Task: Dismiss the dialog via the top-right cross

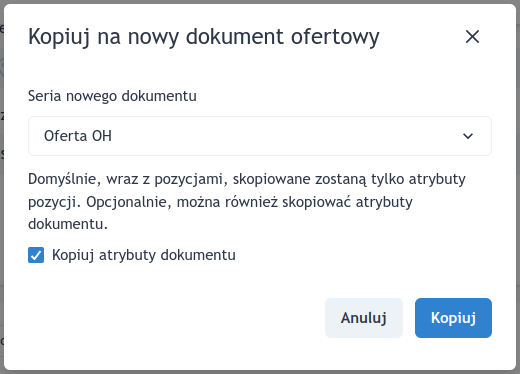Action: point(472,37)
